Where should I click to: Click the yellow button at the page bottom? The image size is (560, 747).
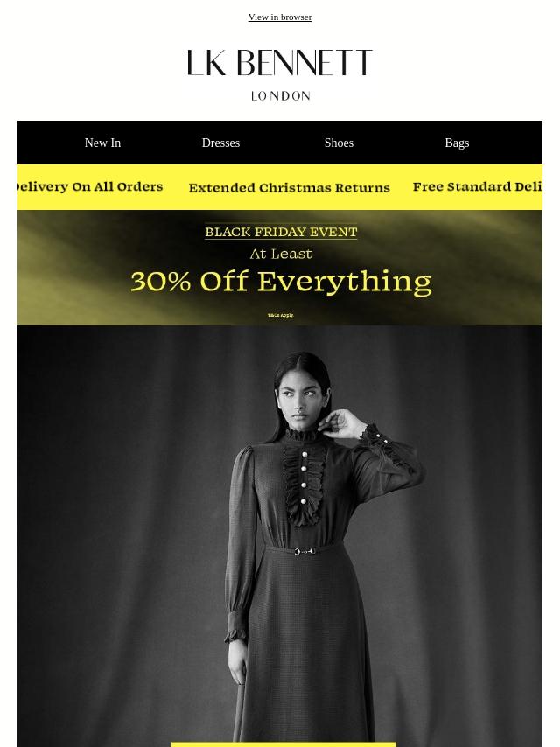click(x=283, y=744)
